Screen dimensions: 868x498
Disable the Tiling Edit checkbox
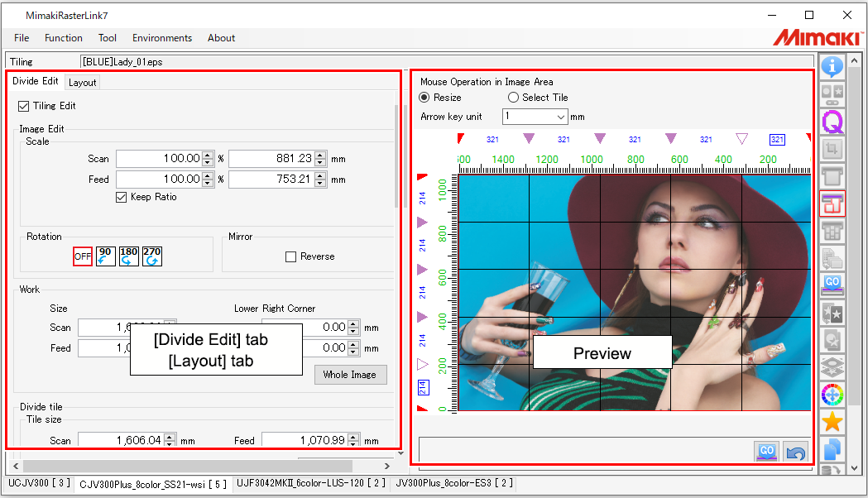coord(23,106)
